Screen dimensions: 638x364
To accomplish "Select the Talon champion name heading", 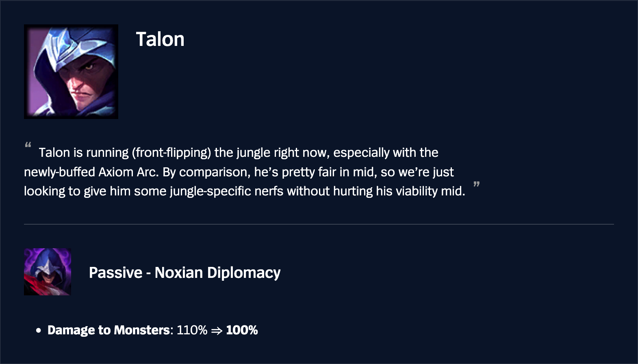I will (x=160, y=39).
